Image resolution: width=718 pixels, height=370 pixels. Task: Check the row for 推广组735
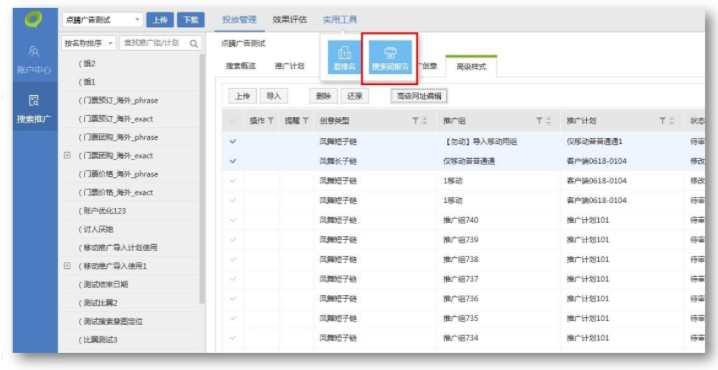(233, 319)
